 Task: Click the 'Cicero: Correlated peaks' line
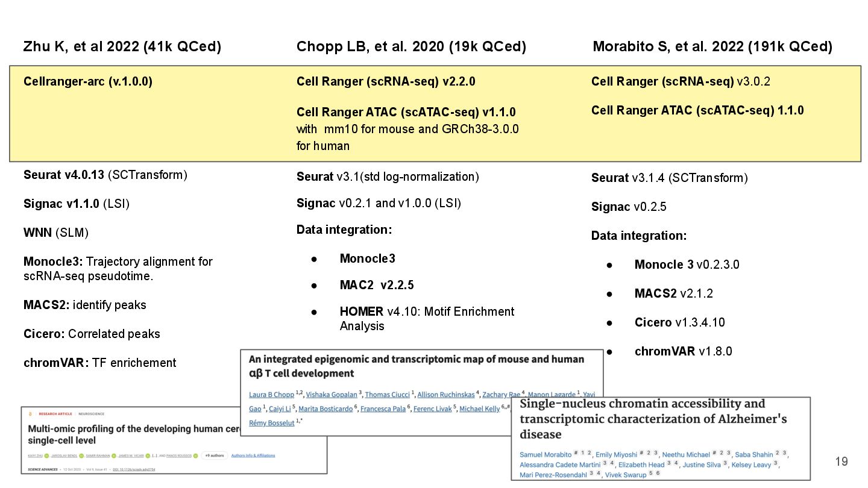coord(92,334)
